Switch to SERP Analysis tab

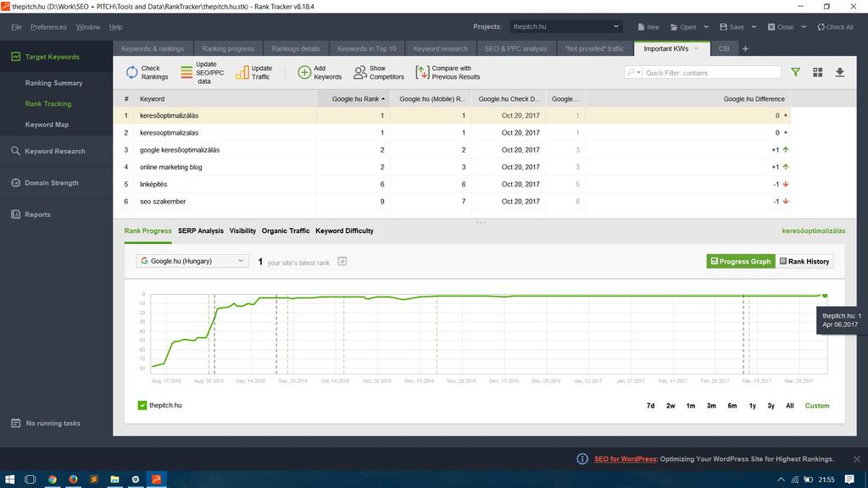coord(201,230)
